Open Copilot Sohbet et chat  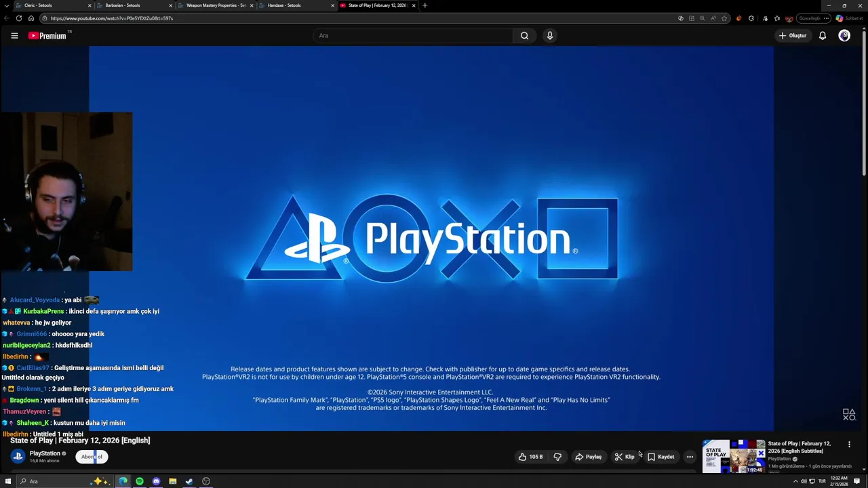(849, 18)
